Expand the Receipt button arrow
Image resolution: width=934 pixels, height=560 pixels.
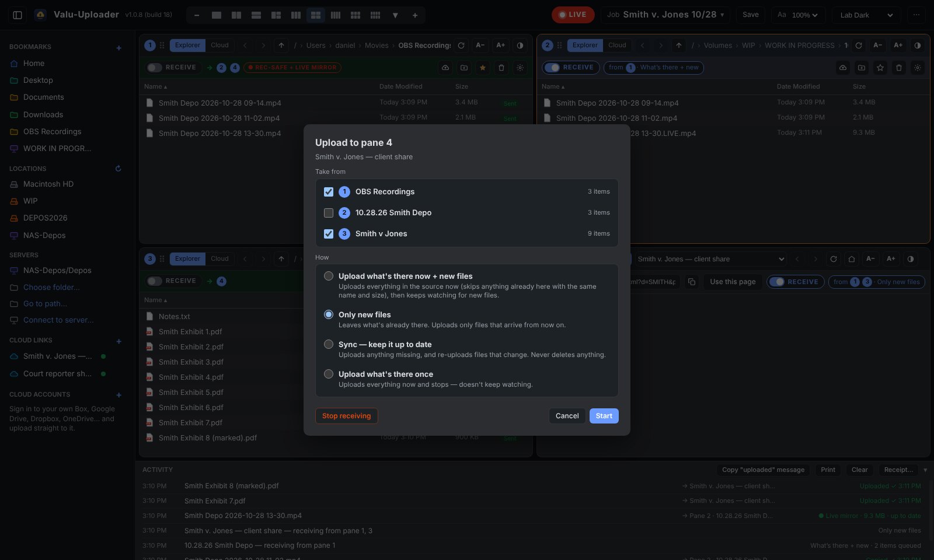point(925,470)
